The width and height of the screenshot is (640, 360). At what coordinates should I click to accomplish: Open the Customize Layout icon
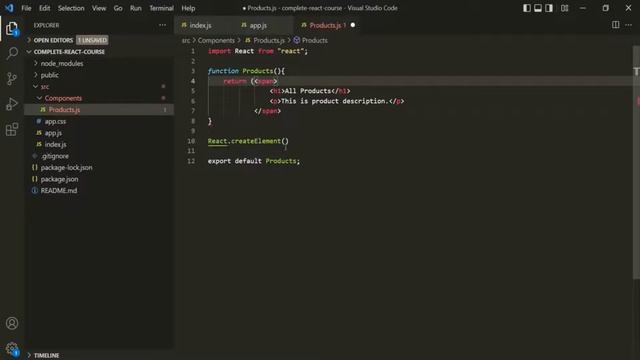[564, 8]
